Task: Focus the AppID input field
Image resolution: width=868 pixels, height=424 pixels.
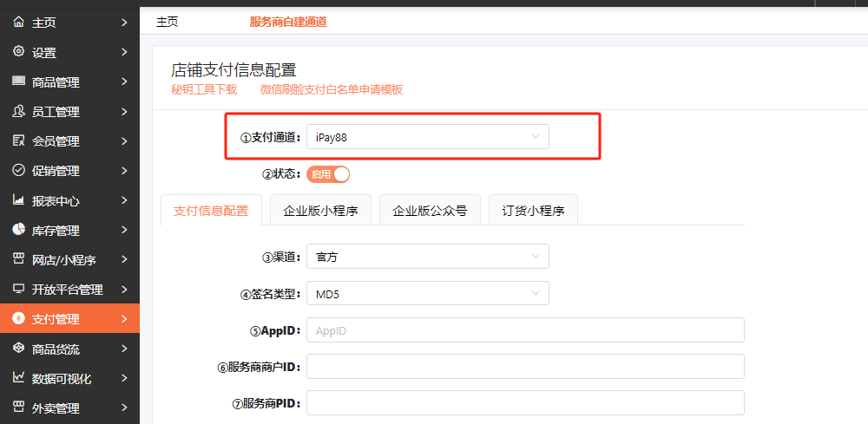Action: (525, 330)
